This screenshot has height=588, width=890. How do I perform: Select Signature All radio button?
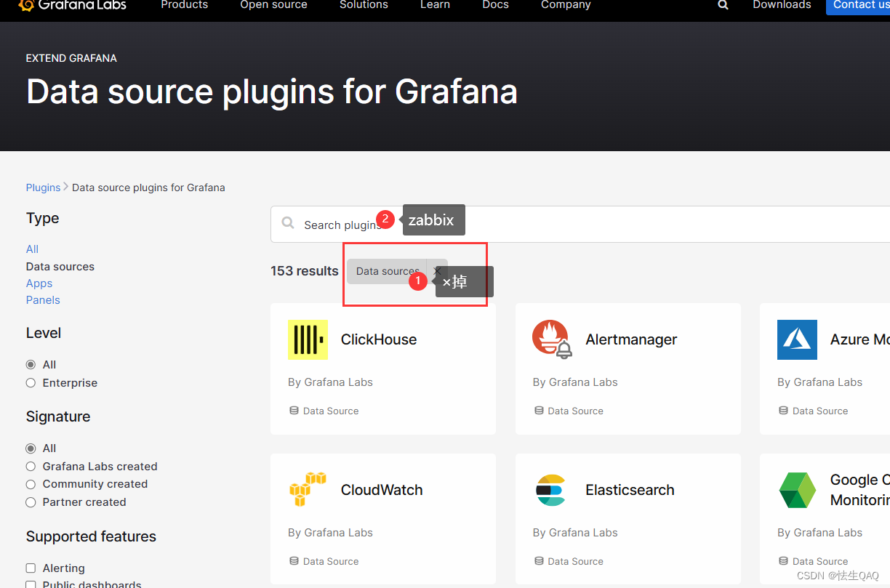pyautogui.click(x=31, y=448)
